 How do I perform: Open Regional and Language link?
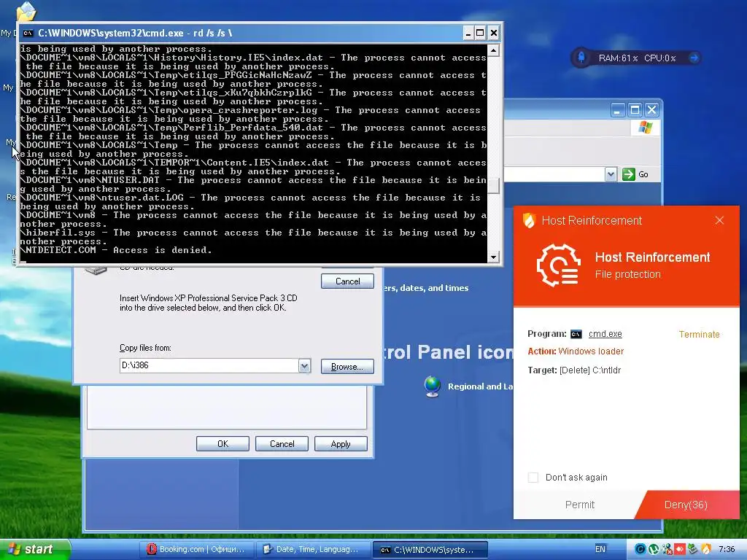[x=480, y=386]
